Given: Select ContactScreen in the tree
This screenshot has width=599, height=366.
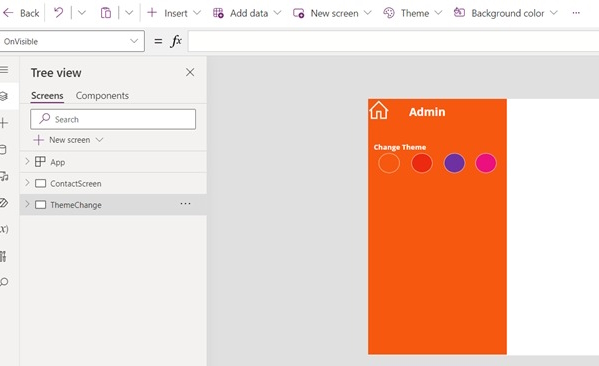Looking at the screenshot, I should pos(76,183).
